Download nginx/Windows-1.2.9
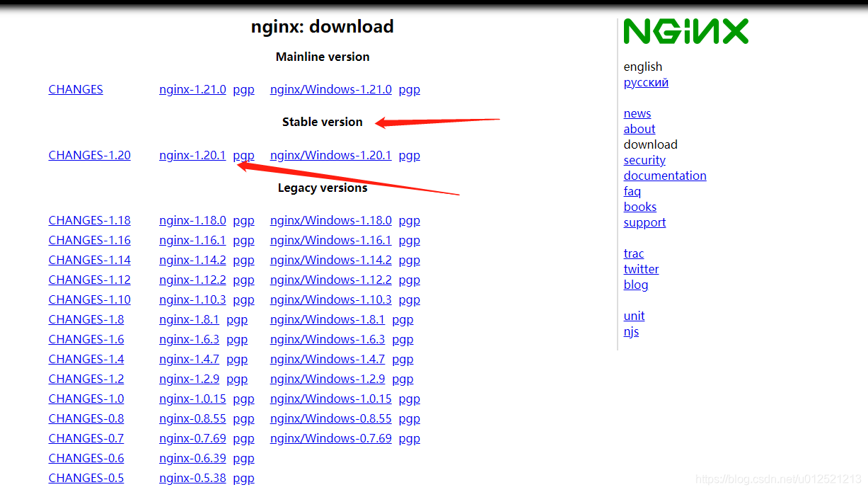The width and height of the screenshot is (868, 492). coord(328,379)
